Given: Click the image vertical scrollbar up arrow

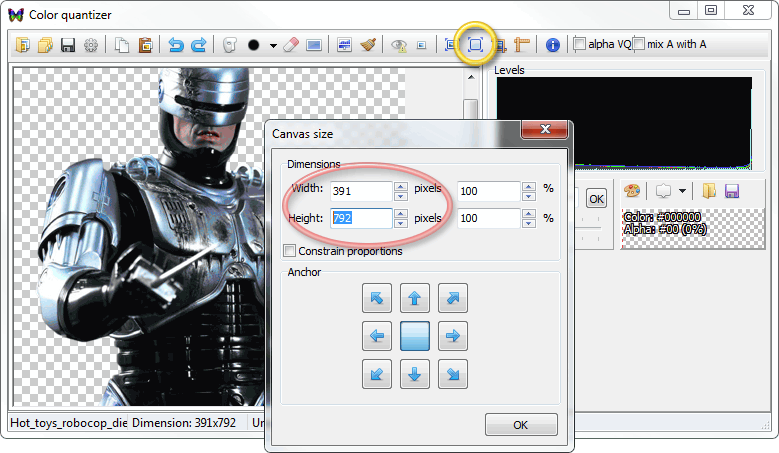Looking at the screenshot, I should pyautogui.click(x=470, y=77).
